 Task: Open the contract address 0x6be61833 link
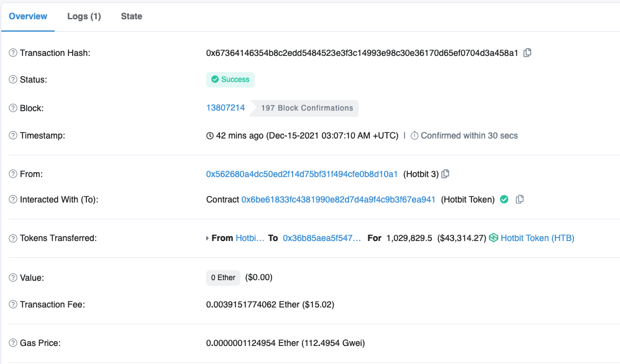pyautogui.click(x=338, y=199)
